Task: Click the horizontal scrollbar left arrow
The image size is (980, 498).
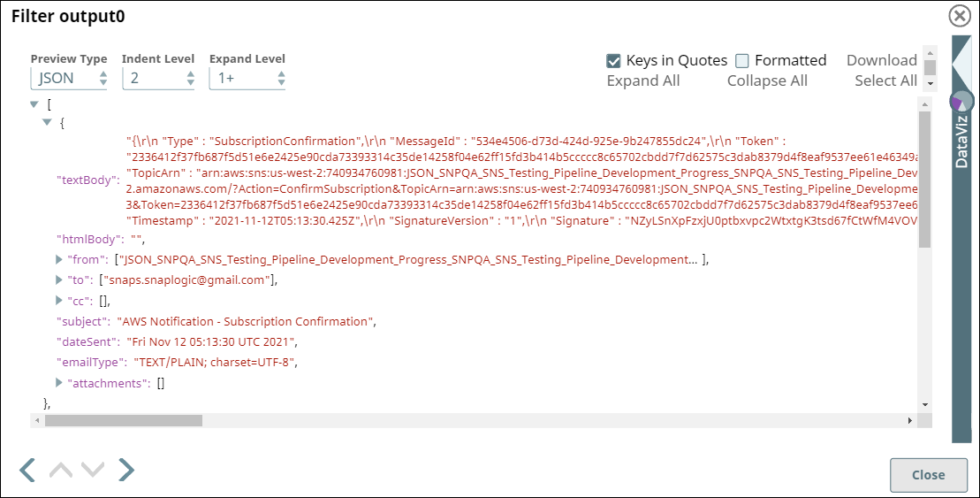Action: [x=37, y=420]
